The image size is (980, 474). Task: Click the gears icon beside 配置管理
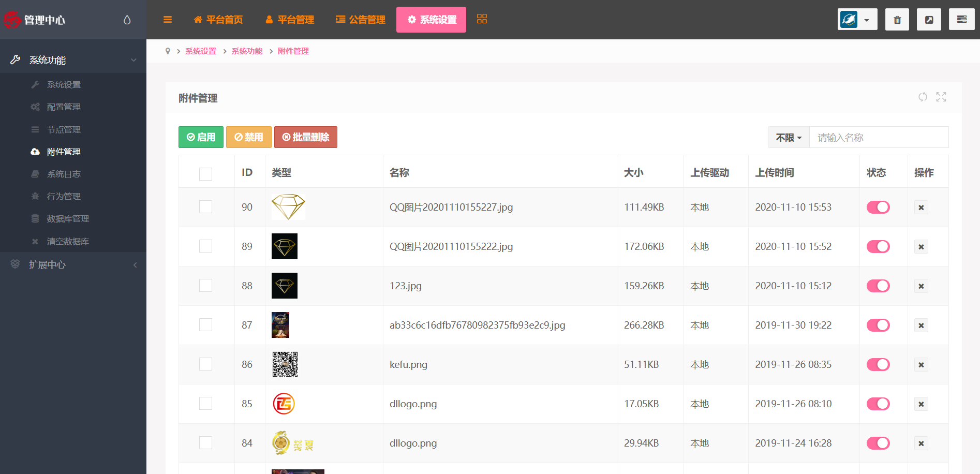35,107
